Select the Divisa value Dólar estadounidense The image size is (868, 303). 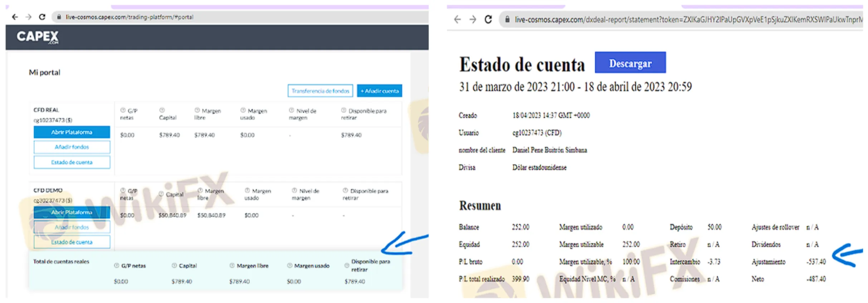pyautogui.click(x=539, y=167)
